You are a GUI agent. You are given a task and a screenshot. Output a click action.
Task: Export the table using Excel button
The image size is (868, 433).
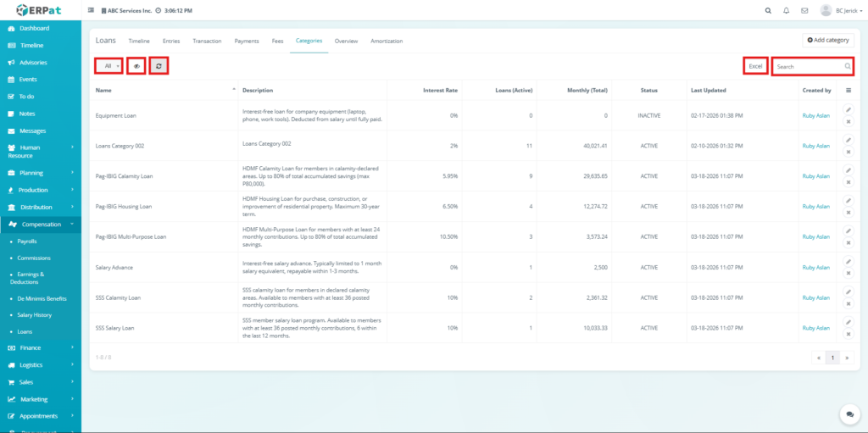click(x=755, y=66)
